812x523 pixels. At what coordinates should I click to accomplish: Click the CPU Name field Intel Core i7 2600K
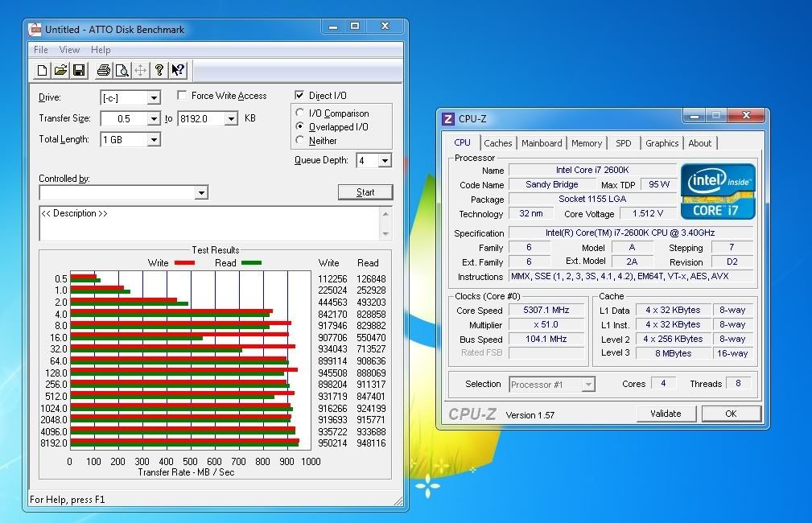[592, 170]
